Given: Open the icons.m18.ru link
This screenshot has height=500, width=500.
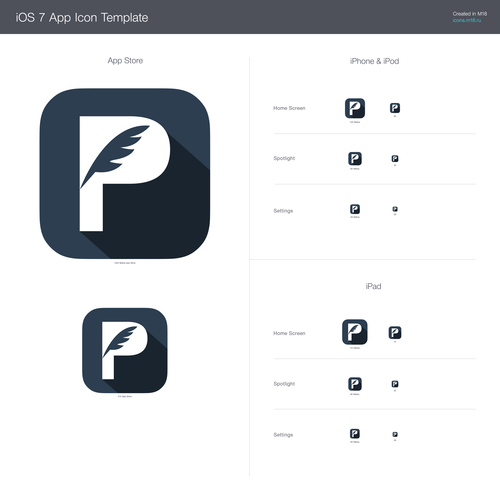Looking at the screenshot, I should pos(467,20).
